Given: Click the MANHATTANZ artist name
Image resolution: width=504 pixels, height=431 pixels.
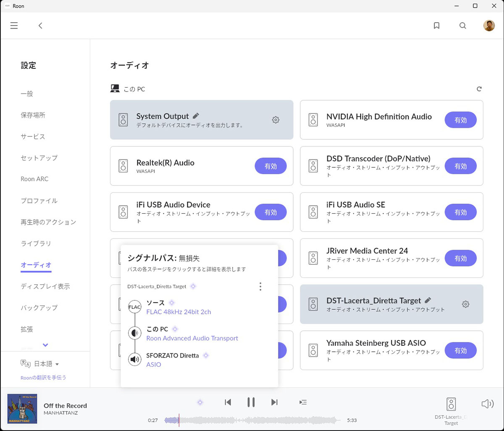Looking at the screenshot, I should click(x=60, y=413).
